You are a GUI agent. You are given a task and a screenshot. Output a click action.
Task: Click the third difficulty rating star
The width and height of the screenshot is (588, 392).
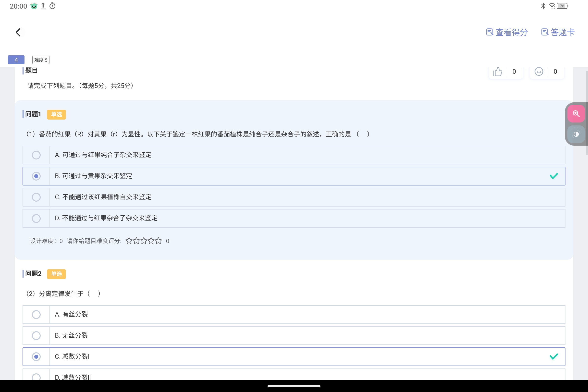tap(144, 241)
